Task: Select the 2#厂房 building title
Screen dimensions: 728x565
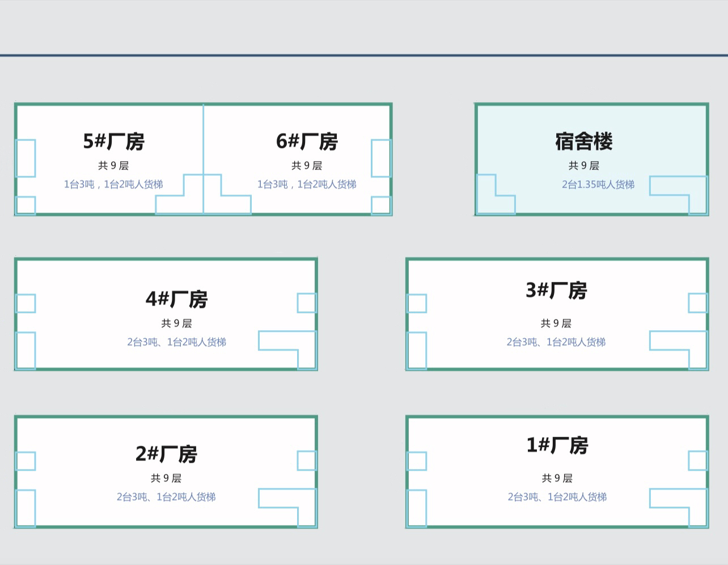Action: coord(166,454)
